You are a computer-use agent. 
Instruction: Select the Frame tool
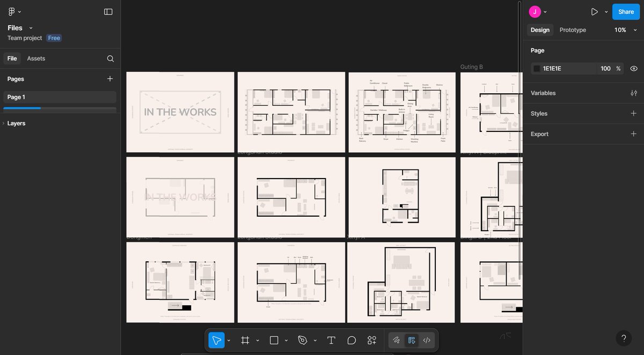(x=245, y=340)
